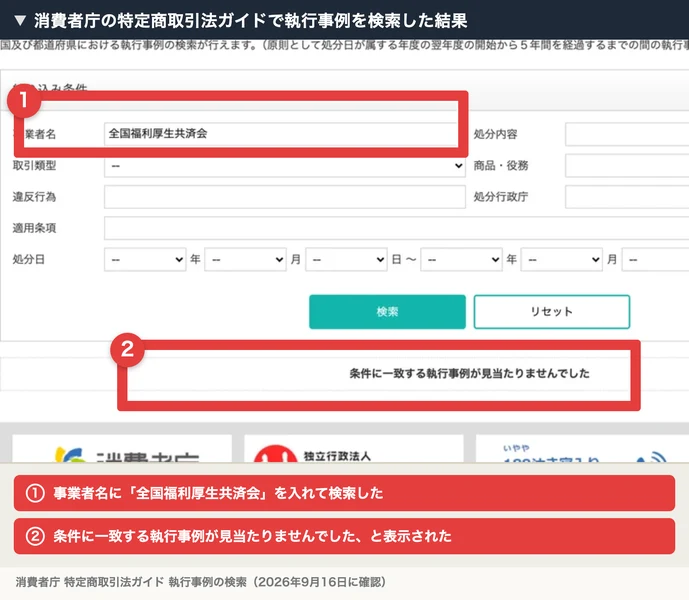Open the 処分日 end year dropdown
689x600 pixels.
[461, 259]
